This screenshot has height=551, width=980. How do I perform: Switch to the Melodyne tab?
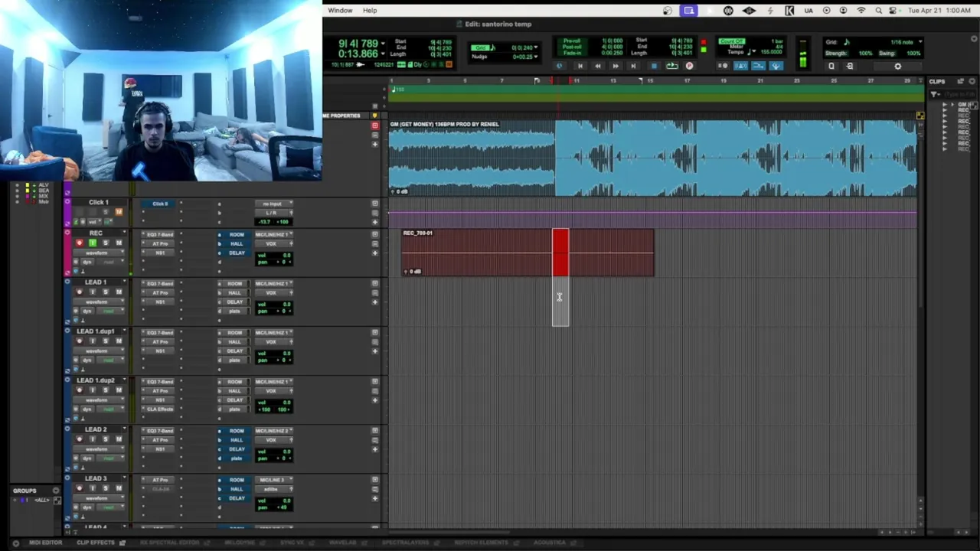[240, 543]
